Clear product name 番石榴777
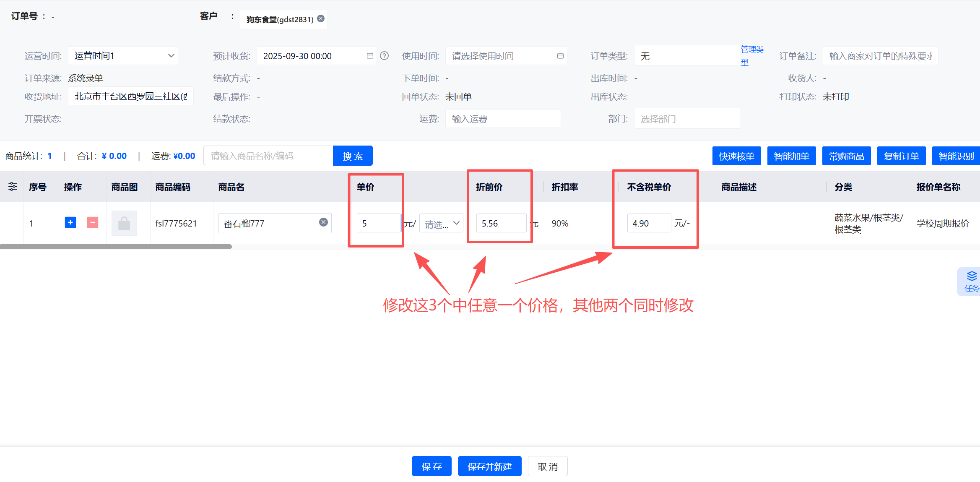980x482 pixels. [323, 222]
